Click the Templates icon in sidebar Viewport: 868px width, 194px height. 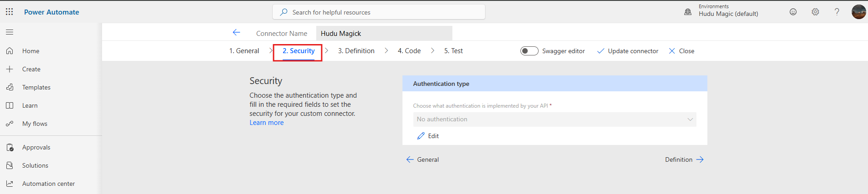click(10, 87)
